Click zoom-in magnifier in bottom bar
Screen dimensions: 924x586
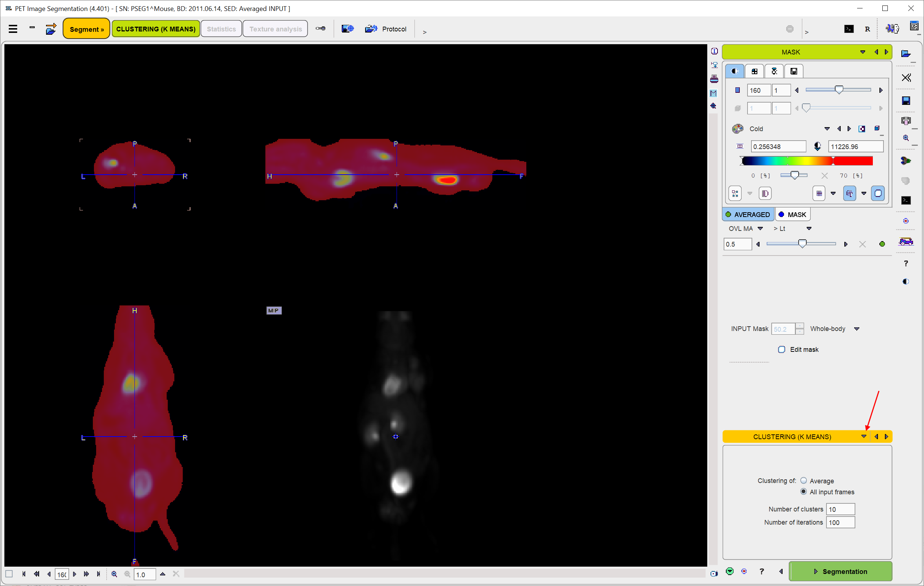tap(114, 574)
